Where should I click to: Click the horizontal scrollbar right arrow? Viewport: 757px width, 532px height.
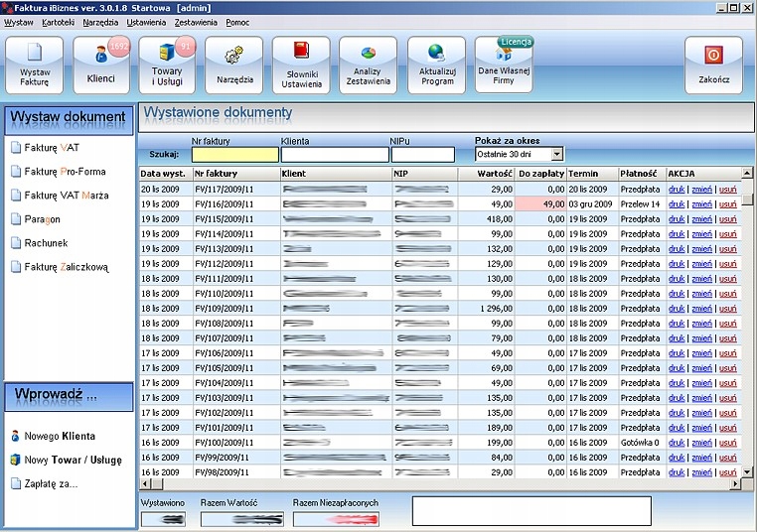(735, 483)
